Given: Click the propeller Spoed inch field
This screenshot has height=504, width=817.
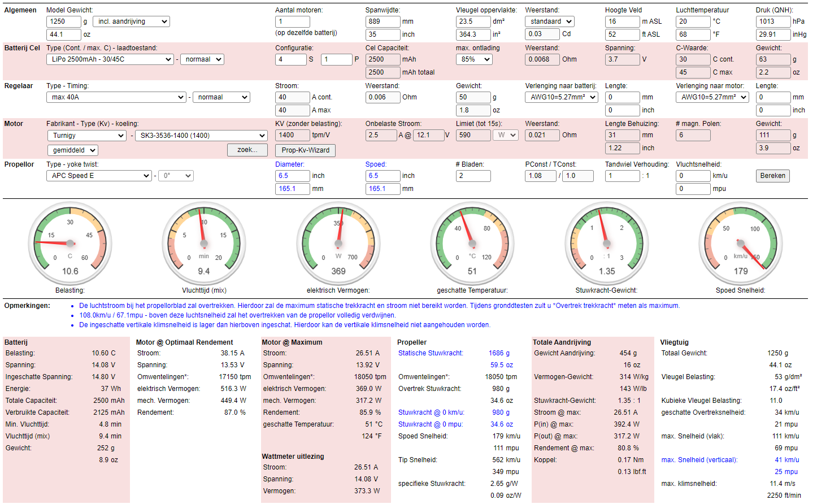Looking at the screenshot, I should [x=383, y=176].
